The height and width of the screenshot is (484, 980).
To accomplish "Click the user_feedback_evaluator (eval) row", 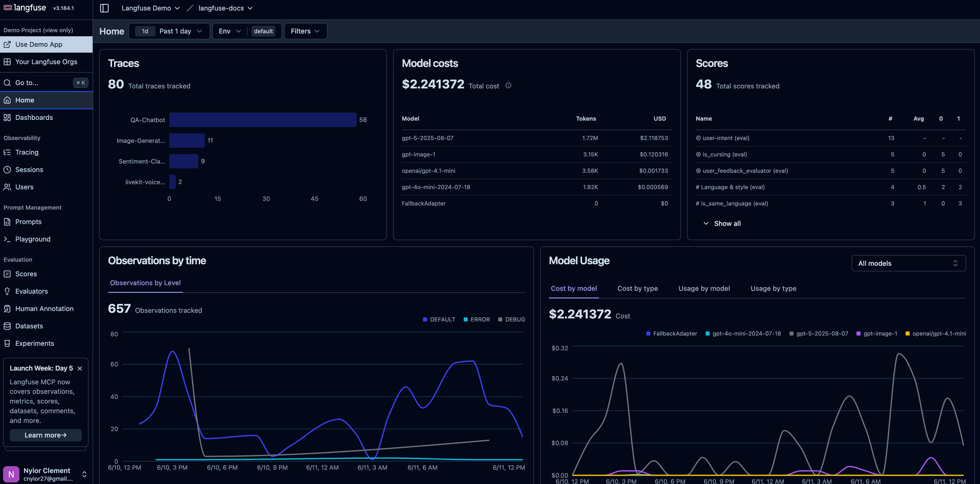I will 830,171.
